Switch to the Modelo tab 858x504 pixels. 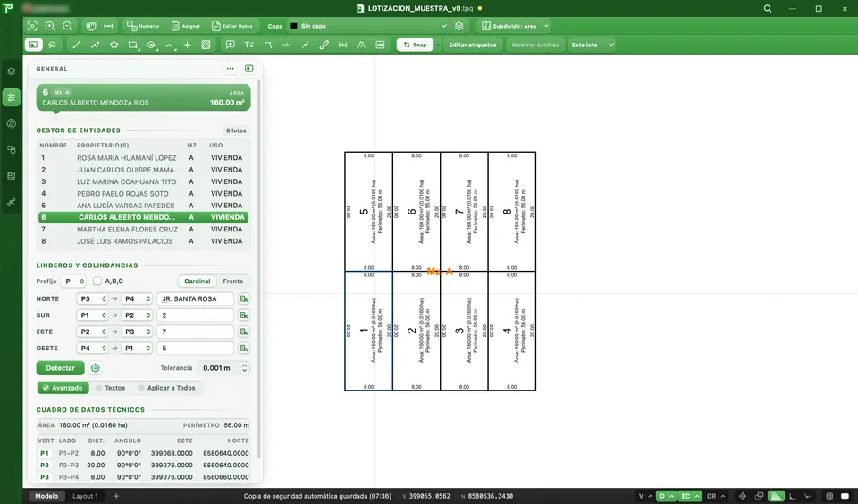(46, 496)
